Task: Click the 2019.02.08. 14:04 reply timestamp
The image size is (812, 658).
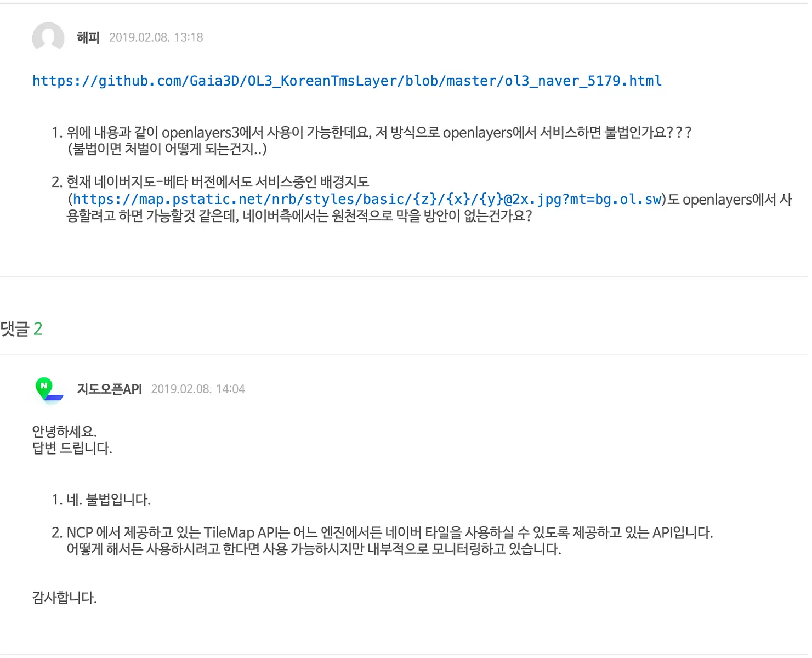Action: (198, 389)
